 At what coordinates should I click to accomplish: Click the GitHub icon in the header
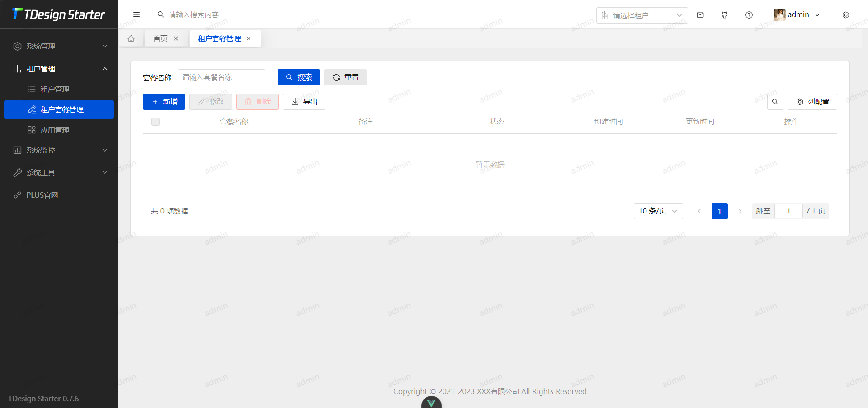pos(724,14)
